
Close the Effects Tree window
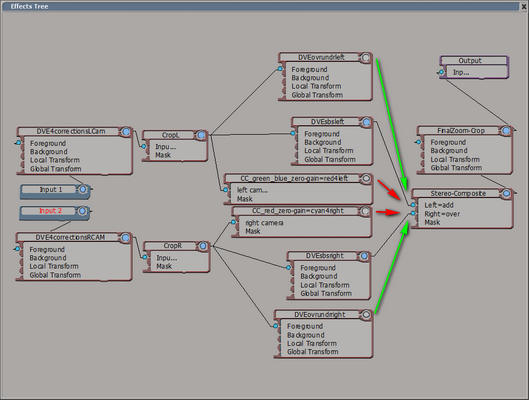[x=524, y=6]
